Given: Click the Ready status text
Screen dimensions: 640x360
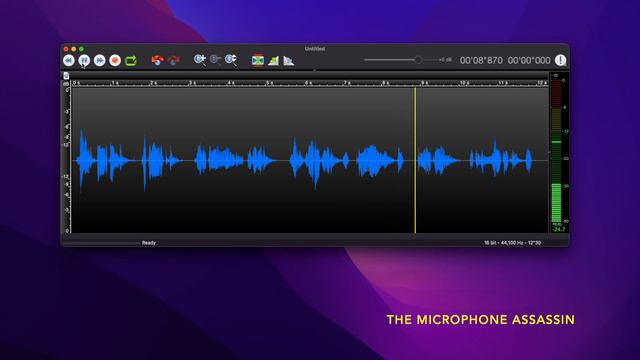Looking at the screenshot, I should [149, 243].
